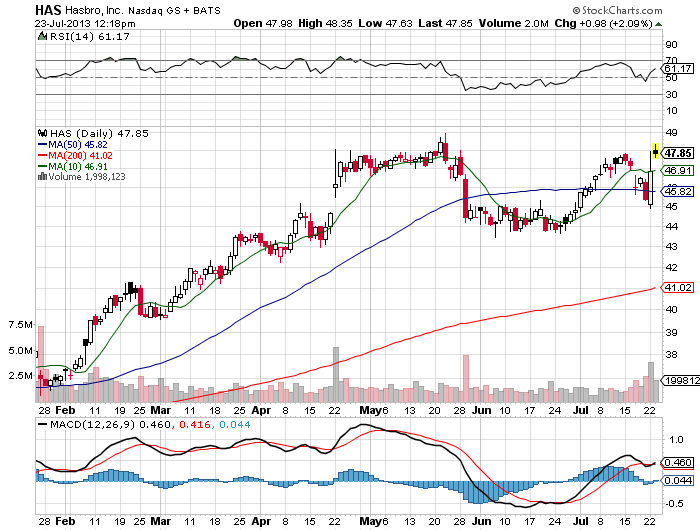Screen dimensions: 700x530
Task: Click the green up arrow after Chg
Action: pos(658,24)
